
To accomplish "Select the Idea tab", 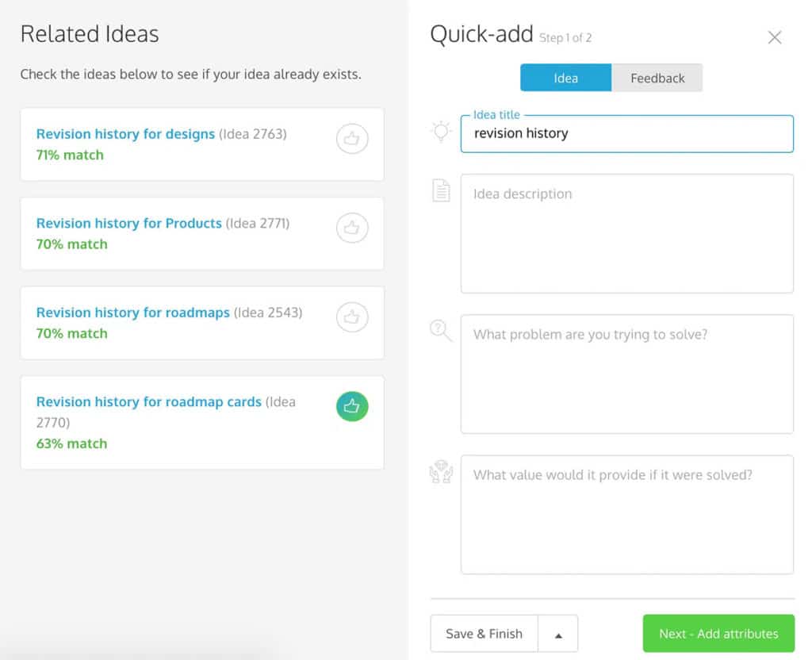I will pyautogui.click(x=565, y=78).
